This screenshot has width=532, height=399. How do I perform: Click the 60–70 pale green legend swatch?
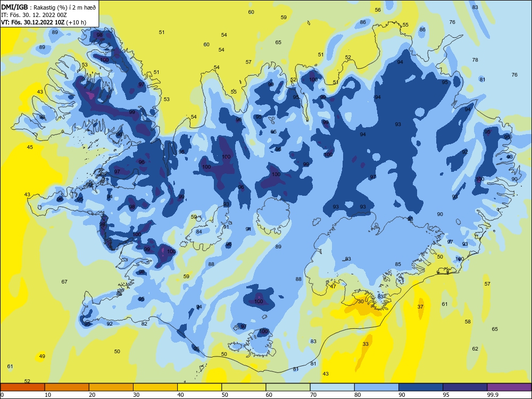288,387
